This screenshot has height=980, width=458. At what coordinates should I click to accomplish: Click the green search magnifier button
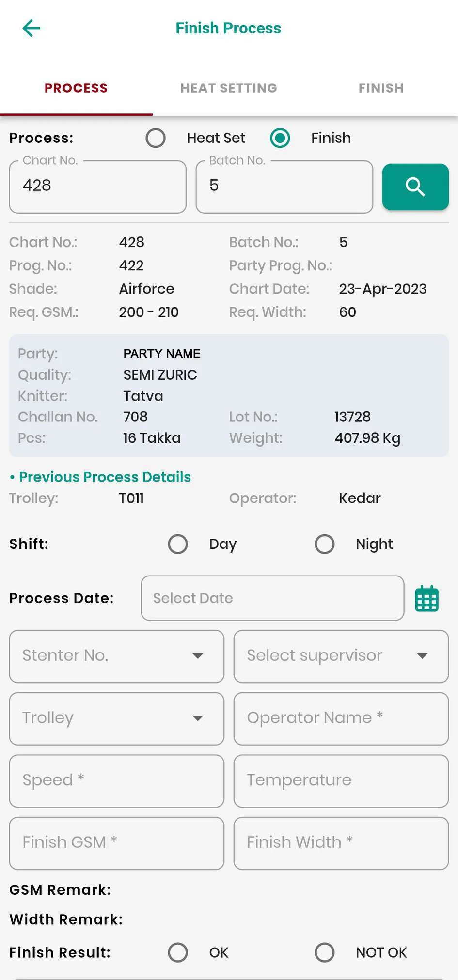(415, 187)
